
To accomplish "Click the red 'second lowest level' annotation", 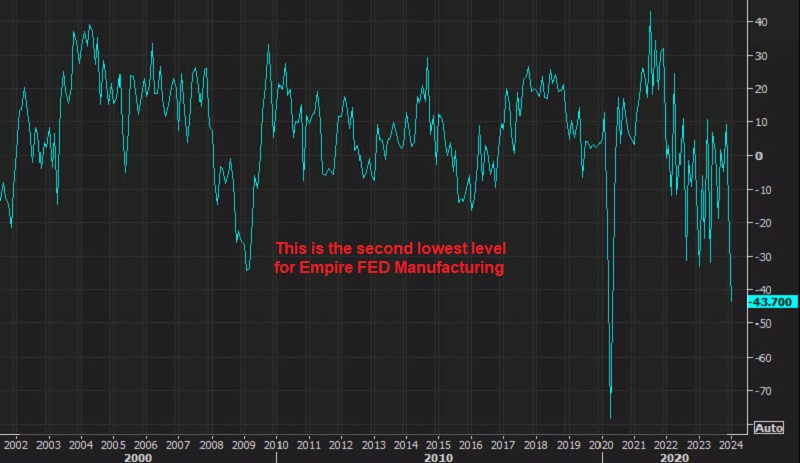I will click(x=391, y=249).
